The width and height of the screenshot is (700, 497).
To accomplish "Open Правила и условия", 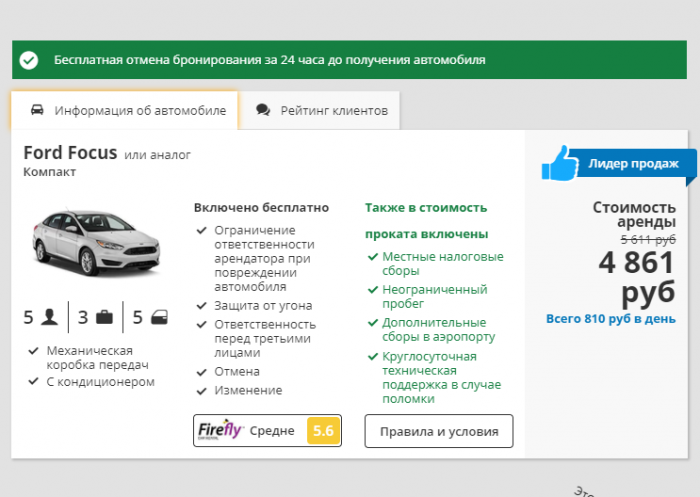I will [439, 431].
